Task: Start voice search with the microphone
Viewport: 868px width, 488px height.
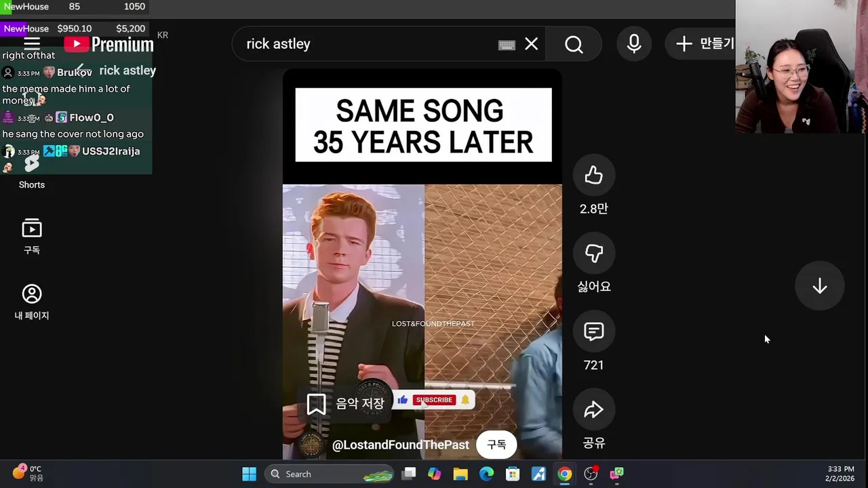Action: tap(634, 44)
